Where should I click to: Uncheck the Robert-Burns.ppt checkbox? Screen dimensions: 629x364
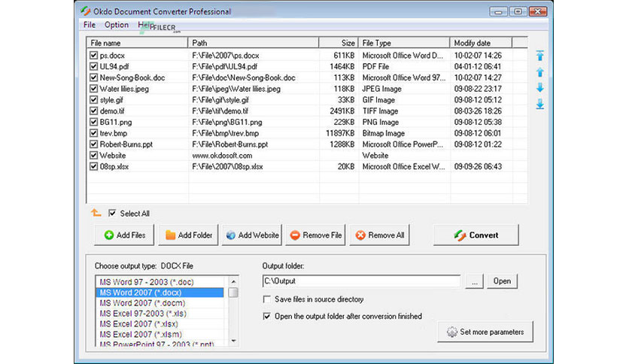coord(93,144)
